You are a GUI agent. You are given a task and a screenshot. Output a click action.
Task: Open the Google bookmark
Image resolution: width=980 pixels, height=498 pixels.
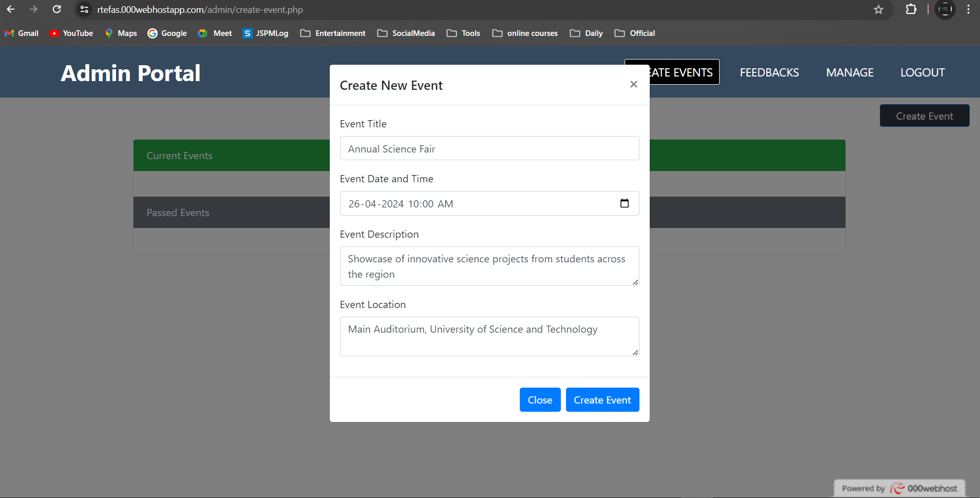point(167,33)
